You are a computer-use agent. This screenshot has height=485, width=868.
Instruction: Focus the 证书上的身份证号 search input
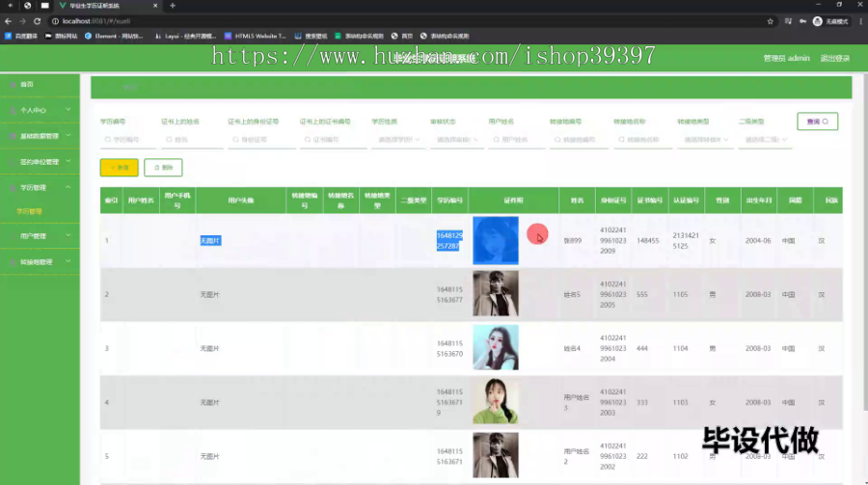click(x=260, y=140)
